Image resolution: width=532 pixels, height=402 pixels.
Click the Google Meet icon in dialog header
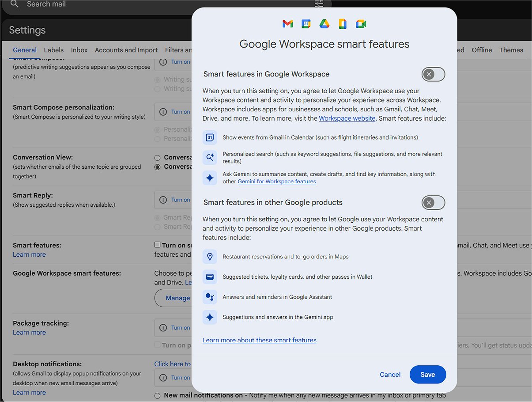coord(361,24)
